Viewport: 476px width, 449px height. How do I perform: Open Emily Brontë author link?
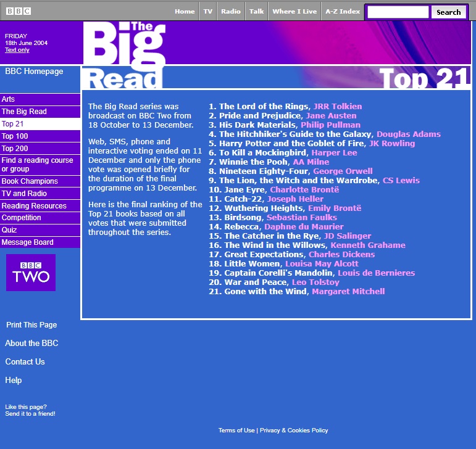(x=335, y=208)
